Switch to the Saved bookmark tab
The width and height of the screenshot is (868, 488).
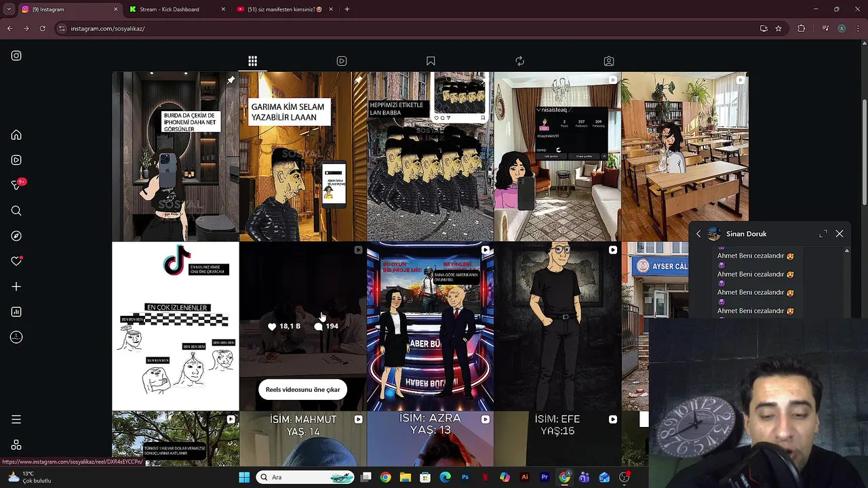point(431,61)
